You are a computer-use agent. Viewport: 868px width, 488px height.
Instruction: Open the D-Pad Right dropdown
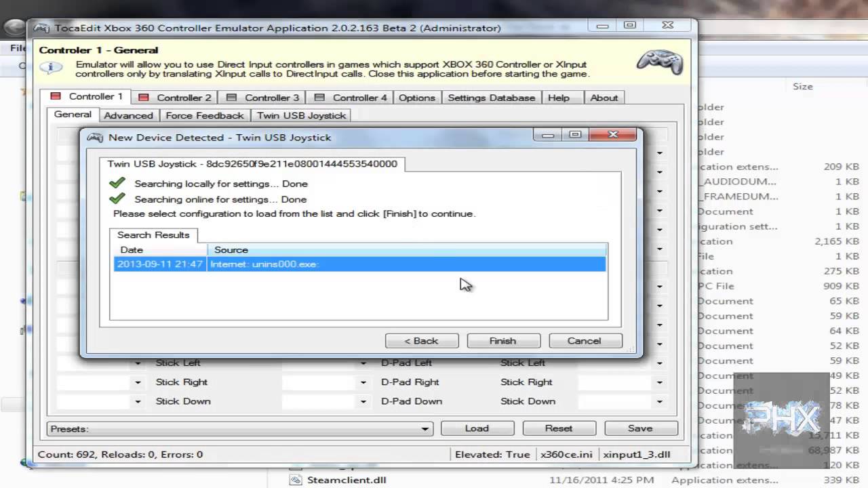(363, 382)
